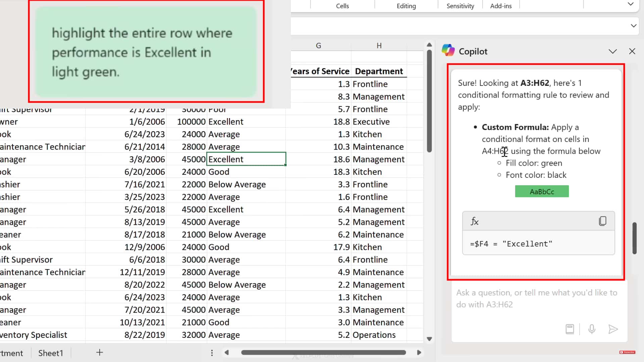Viewport: 644px width, 362px height.
Task: Select the 32000 salary cell
Action: pyautogui.click(x=187, y=335)
